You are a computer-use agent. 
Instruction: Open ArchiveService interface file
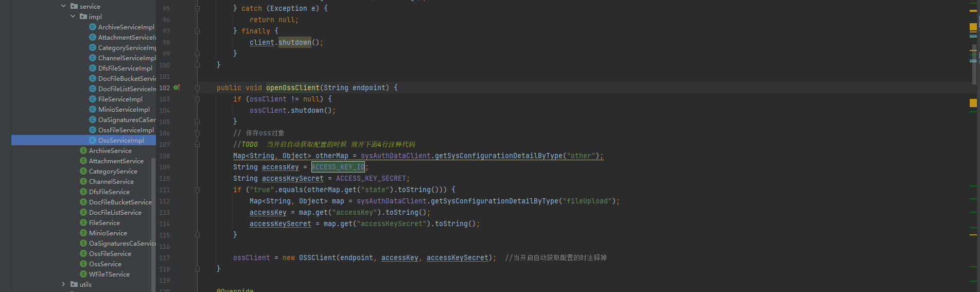(x=110, y=150)
